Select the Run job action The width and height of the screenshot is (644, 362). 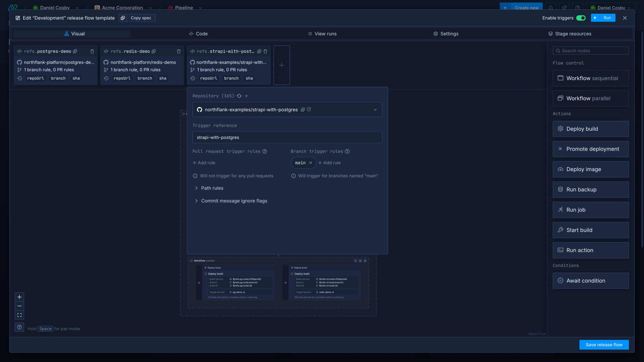[591, 210]
